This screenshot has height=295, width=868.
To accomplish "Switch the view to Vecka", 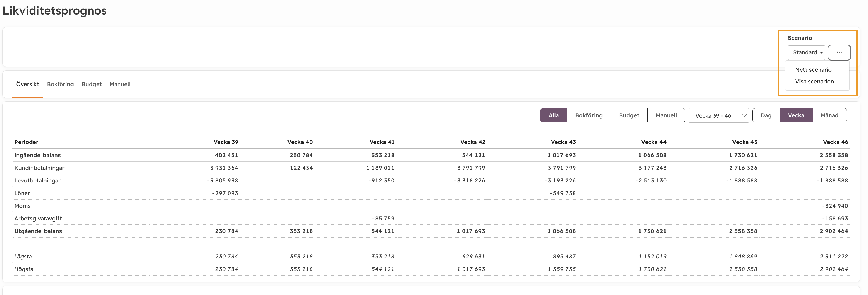I will 796,115.
